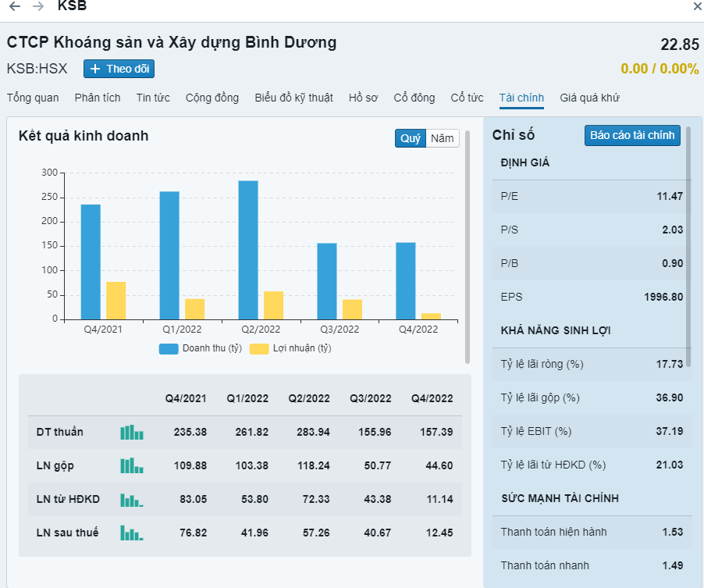Click the back arrow navigation icon

[x=14, y=6]
